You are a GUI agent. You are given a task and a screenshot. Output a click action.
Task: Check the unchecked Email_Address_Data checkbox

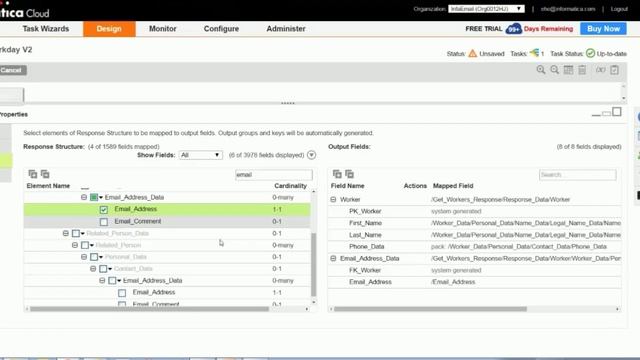pos(112,281)
